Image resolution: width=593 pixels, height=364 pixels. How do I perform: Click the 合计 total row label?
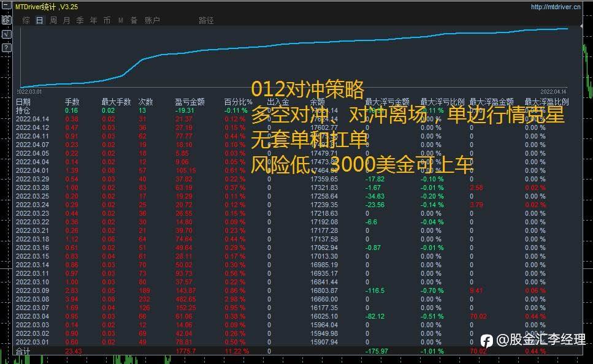[x=23, y=351]
